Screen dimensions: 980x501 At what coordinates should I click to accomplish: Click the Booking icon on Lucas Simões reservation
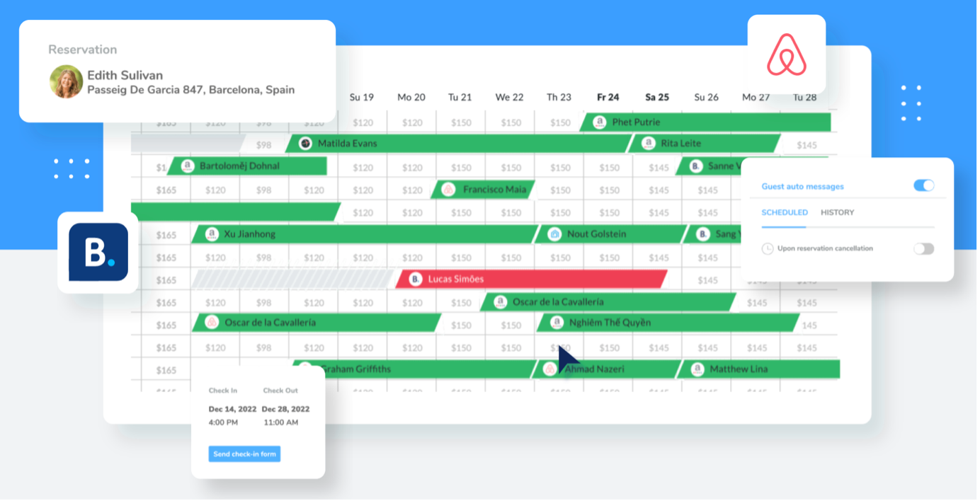[416, 280]
